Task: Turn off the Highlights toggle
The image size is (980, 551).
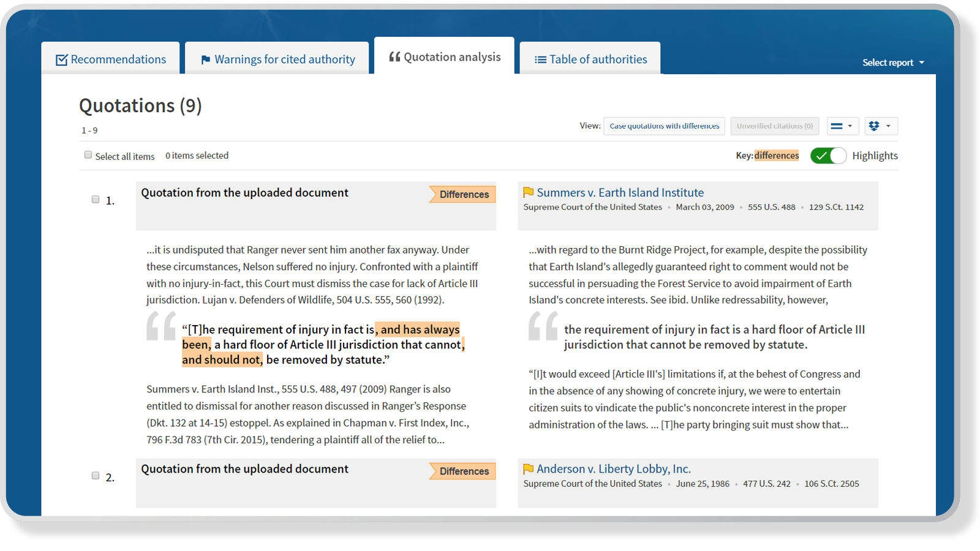Action: coord(828,156)
